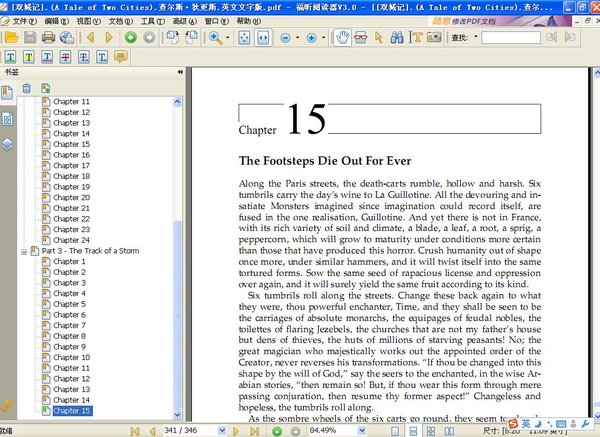The image size is (600, 437).
Task: Jump to last page in status bar
Action: pyautogui.click(x=254, y=431)
